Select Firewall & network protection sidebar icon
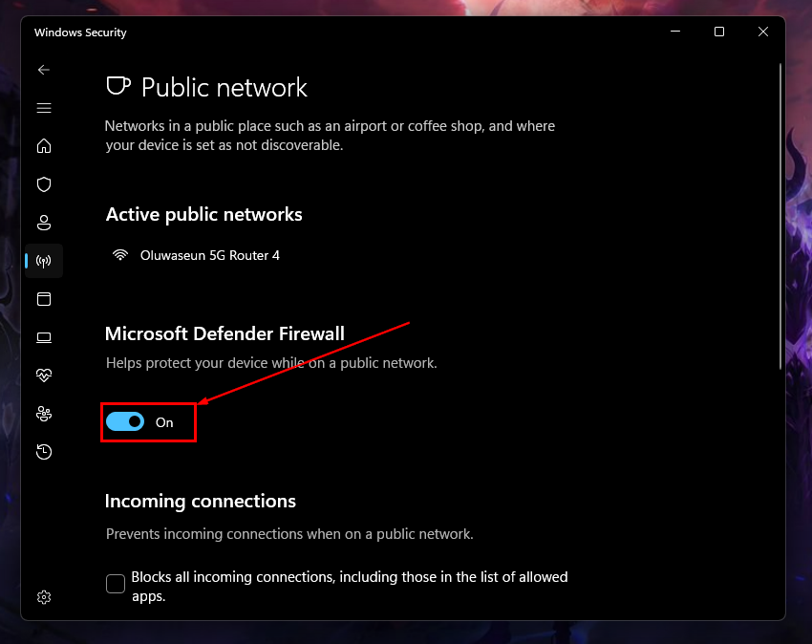 (x=44, y=261)
